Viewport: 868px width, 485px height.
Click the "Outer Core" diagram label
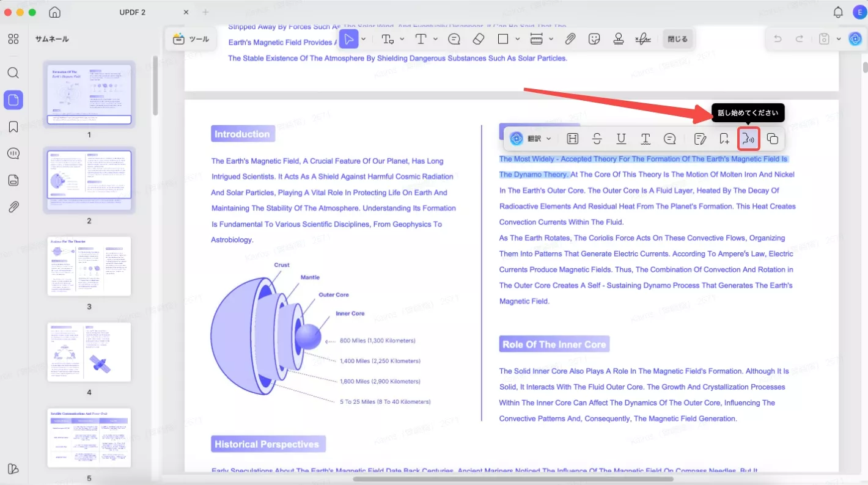[x=334, y=295]
